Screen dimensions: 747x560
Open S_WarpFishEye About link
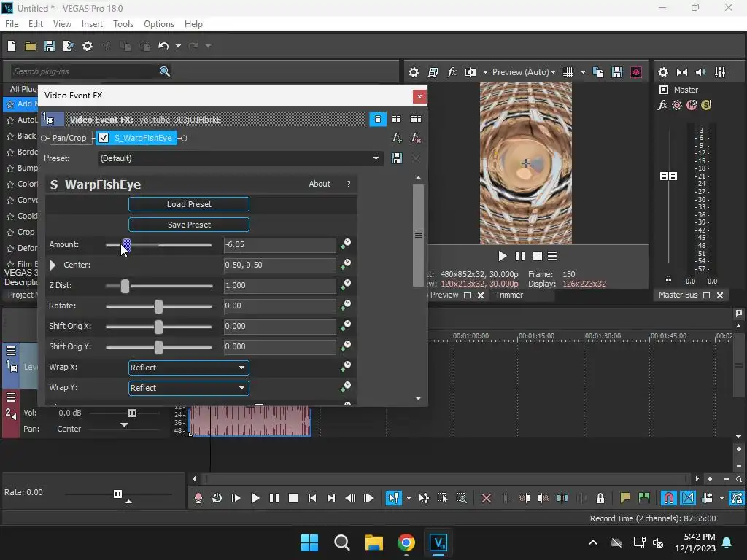click(320, 184)
